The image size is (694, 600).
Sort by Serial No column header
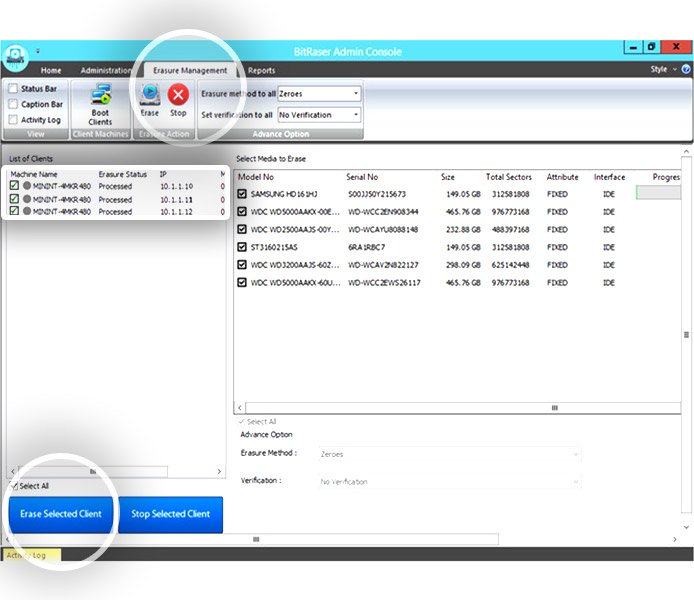pyautogui.click(x=362, y=177)
